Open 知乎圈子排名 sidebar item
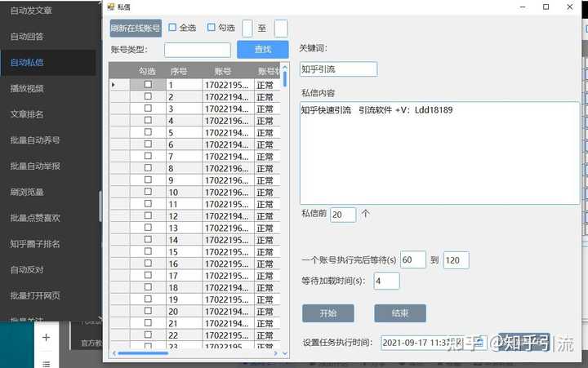This screenshot has height=368, width=588. [35, 244]
